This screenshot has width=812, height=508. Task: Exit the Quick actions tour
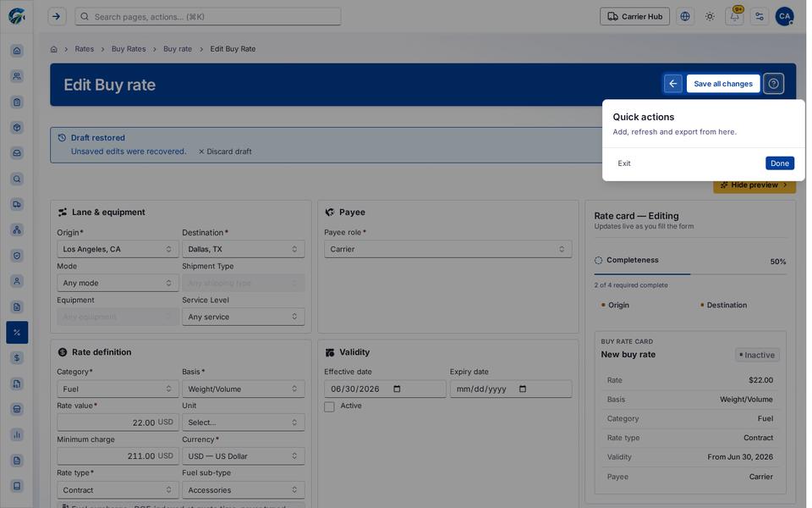[624, 163]
